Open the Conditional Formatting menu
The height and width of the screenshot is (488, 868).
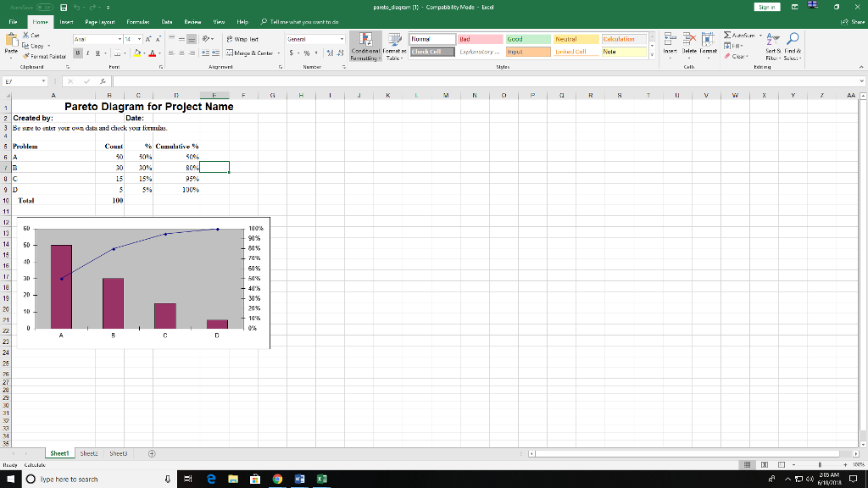coord(365,46)
